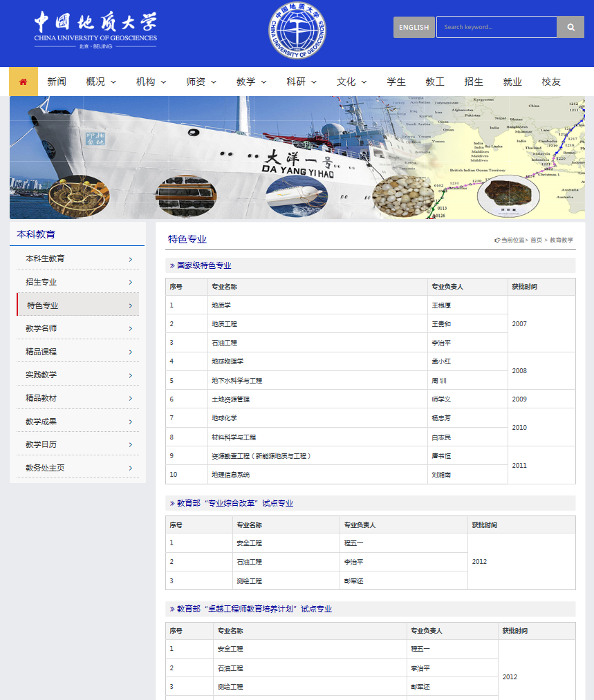Go to the 招生 menu item
The width and height of the screenshot is (594, 700).
pyautogui.click(x=474, y=82)
